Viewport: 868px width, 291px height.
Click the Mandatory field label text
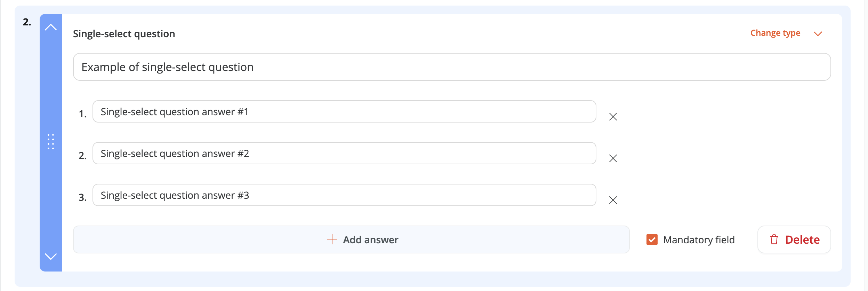pyautogui.click(x=699, y=240)
